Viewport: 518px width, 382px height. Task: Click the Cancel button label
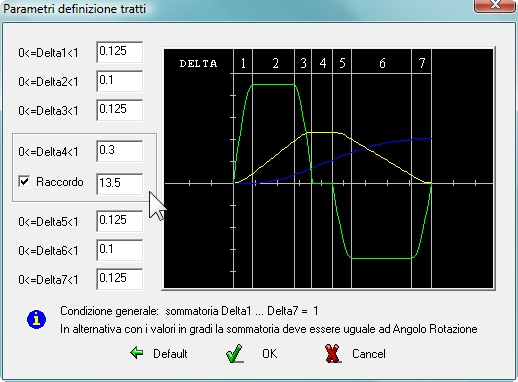[369, 354]
